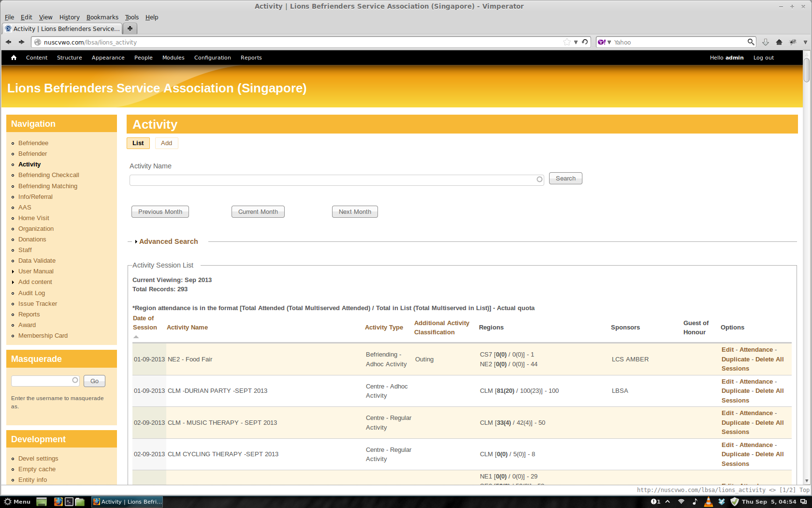812x508 pixels.
Task: Click the up-caret tray icon
Action: [x=668, y=502]
